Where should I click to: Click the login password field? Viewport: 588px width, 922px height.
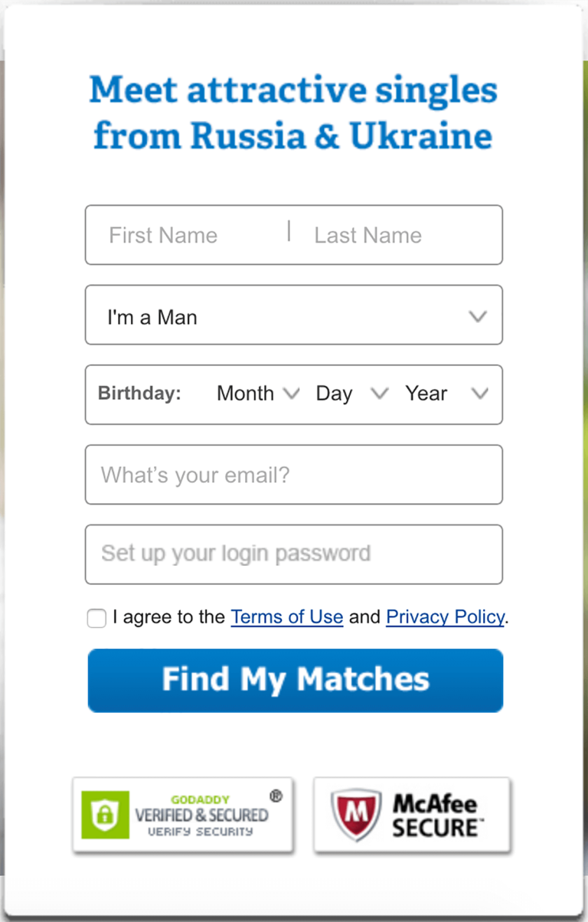click(x=294, y=554)
